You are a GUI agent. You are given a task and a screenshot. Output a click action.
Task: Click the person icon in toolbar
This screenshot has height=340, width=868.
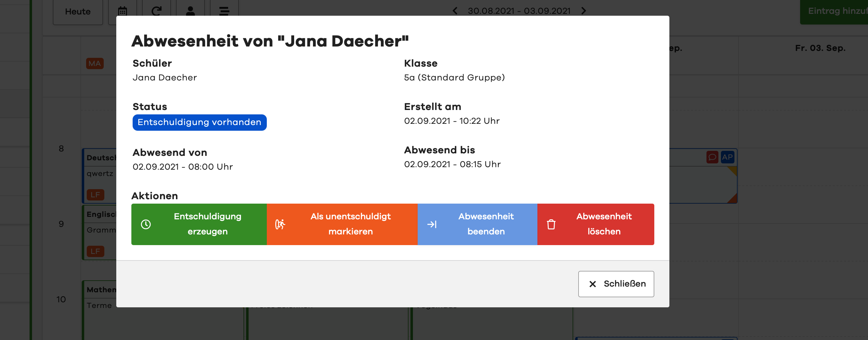[x=190, y=11]
